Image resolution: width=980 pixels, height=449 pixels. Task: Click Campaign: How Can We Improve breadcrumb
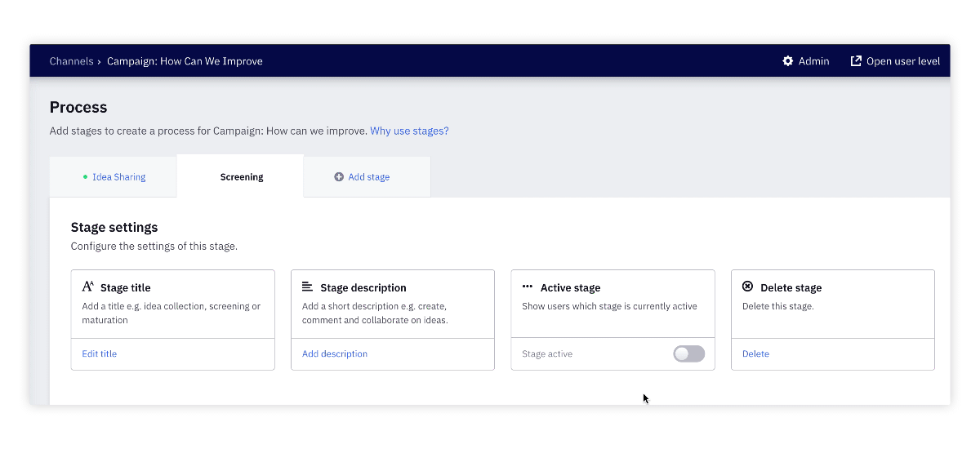coord(185,61)
